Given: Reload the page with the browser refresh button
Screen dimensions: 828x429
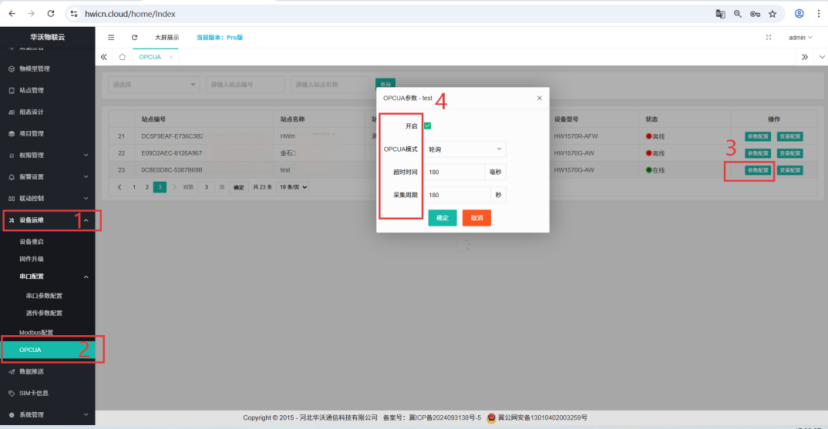Looking at the screenshot, I should 51,14.
